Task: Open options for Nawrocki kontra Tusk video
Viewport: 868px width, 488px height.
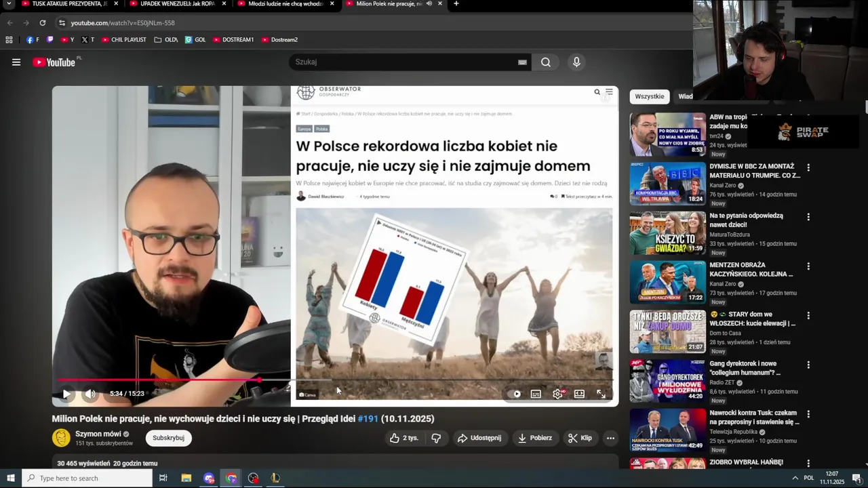Action: point(808,414)
